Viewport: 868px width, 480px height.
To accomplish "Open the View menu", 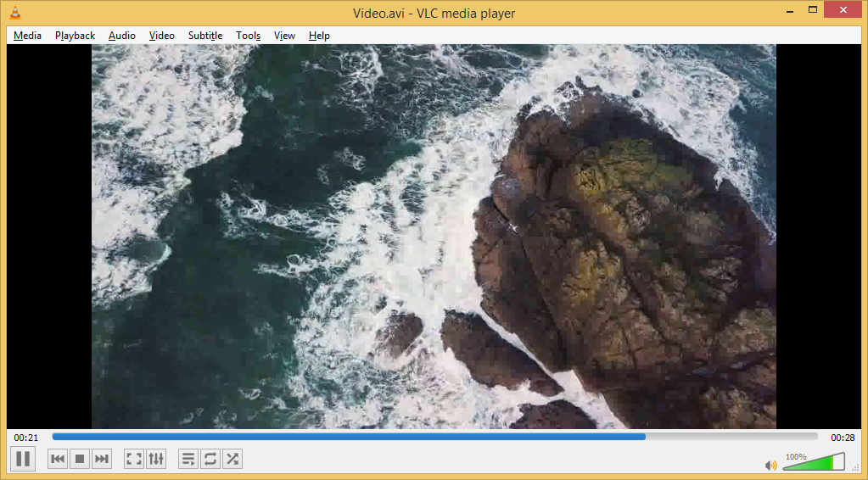I will pyautogui.click(x=284, y=36).
